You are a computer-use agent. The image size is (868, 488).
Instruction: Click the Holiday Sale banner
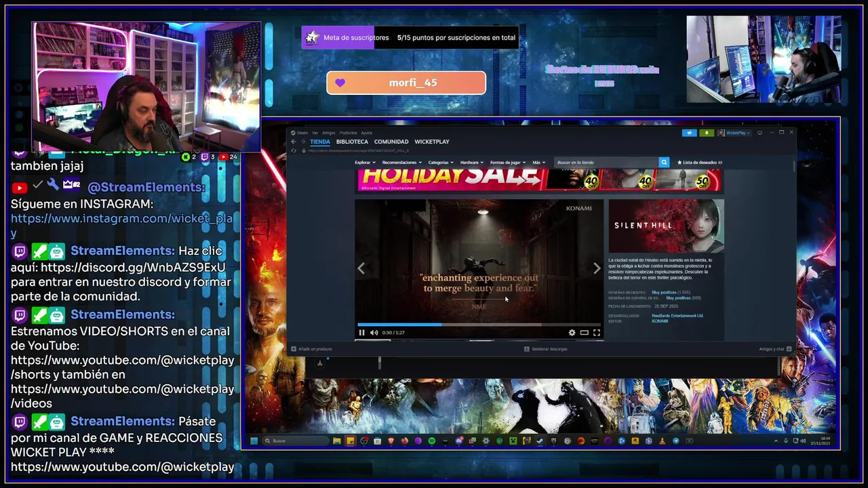539,180
